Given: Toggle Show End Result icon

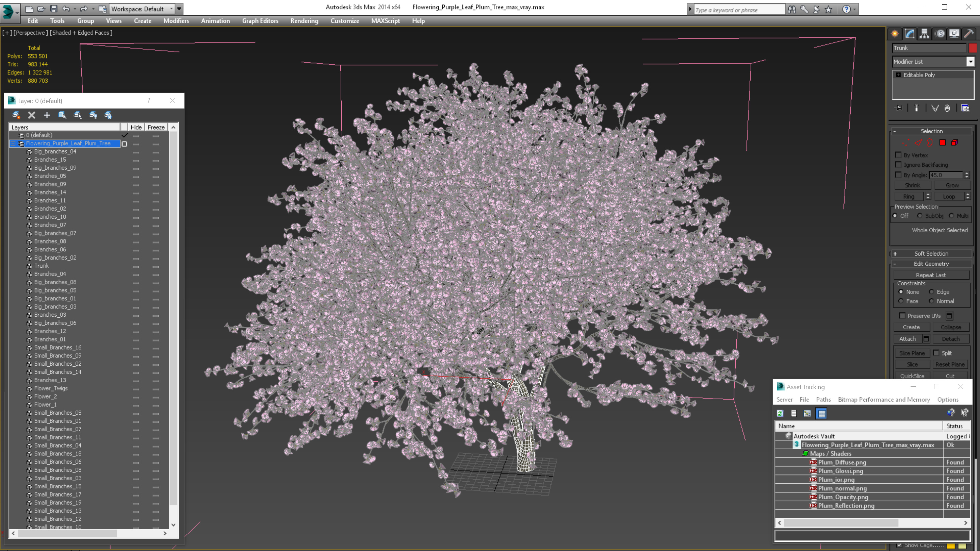Looking at the screenshot, I should pos(916,108).
